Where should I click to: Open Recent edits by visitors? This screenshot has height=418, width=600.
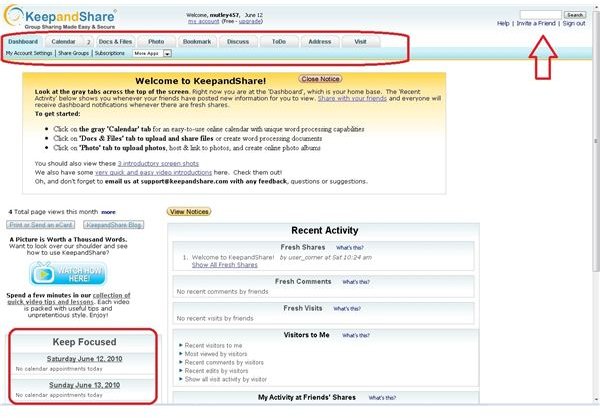click(x=216, y=371)
